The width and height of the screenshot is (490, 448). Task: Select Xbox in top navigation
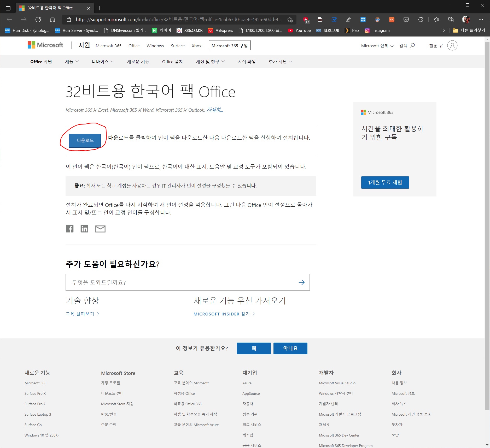point(196,46)
